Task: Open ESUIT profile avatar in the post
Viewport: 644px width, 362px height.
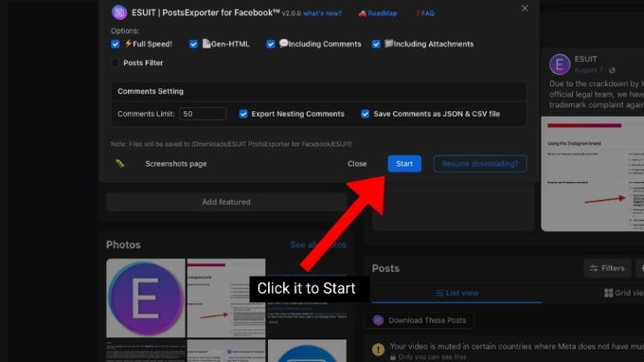Action: (560, 64)
